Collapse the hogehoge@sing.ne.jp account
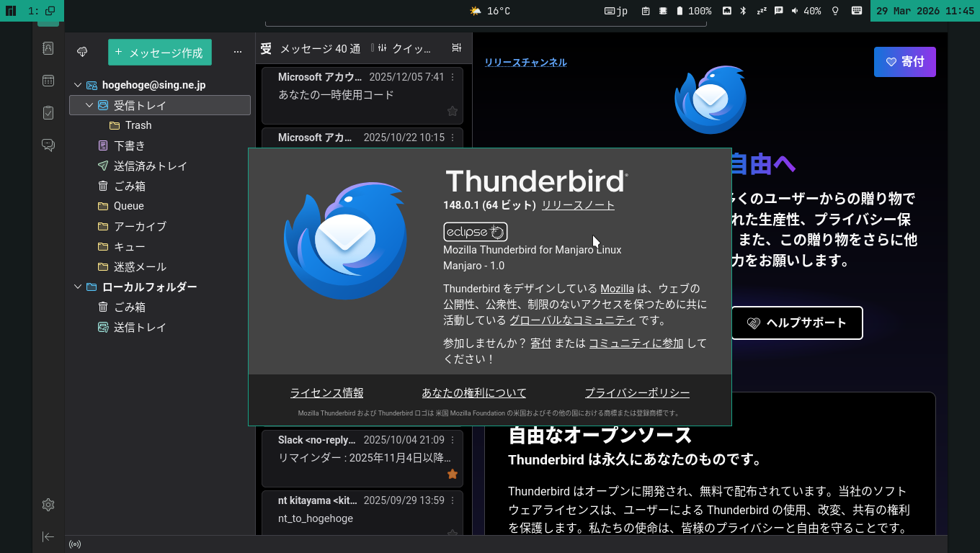The image size is (980, 553). tap(78, 84)
